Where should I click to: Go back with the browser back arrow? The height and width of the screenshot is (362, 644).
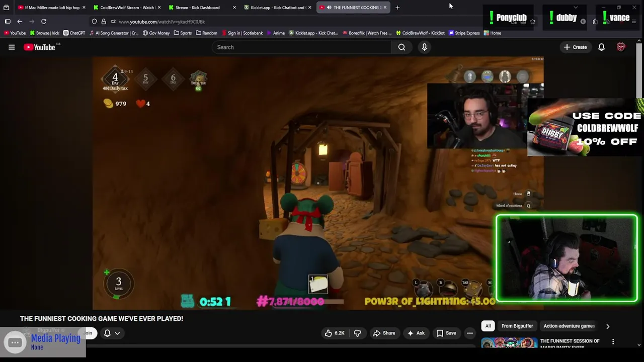pyautogui.click(x=20, y=22)
